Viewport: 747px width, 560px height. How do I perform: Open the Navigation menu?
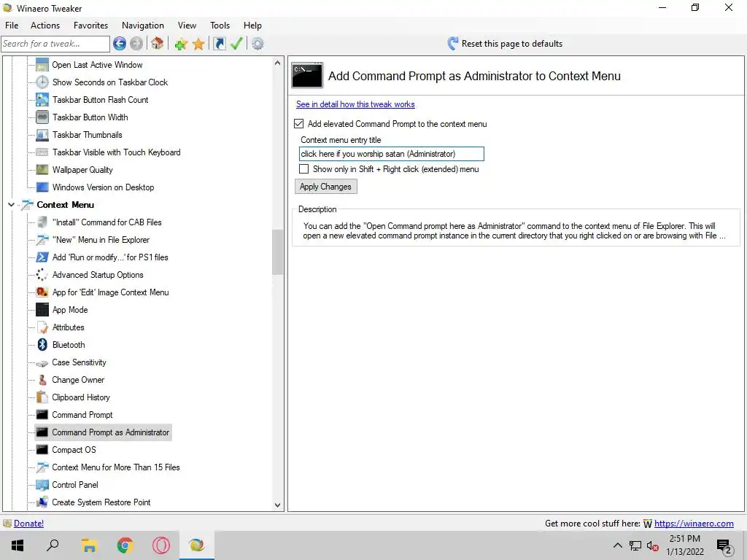[143, 26]
